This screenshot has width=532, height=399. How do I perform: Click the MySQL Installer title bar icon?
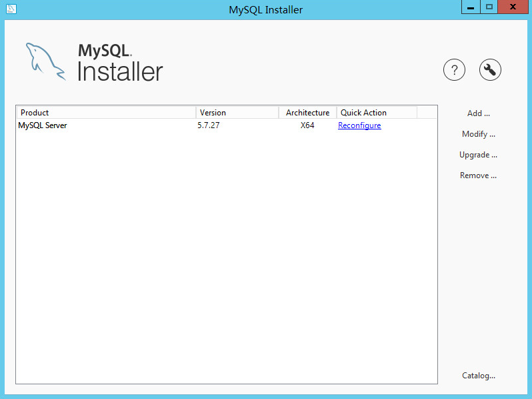pos(11,9)
